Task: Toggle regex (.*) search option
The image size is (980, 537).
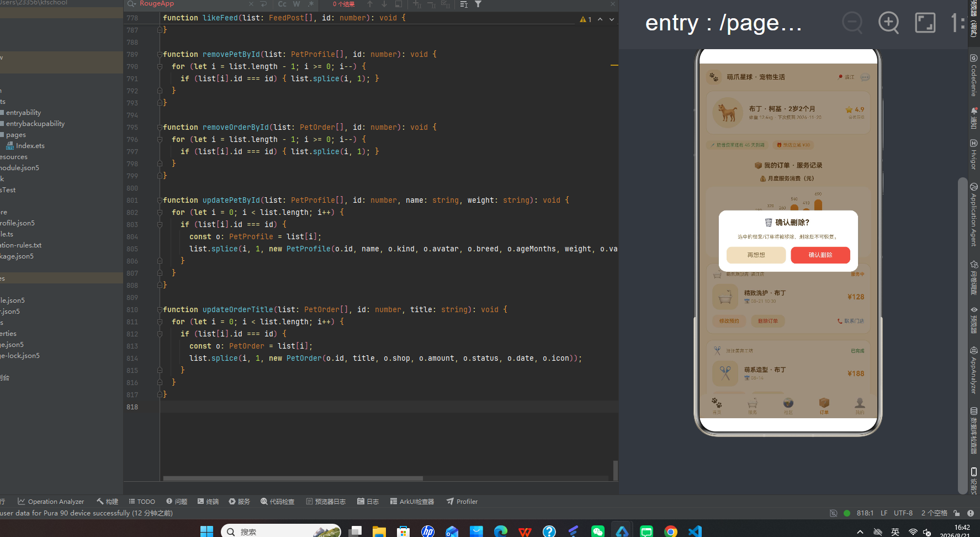Action: pos(311,4)
